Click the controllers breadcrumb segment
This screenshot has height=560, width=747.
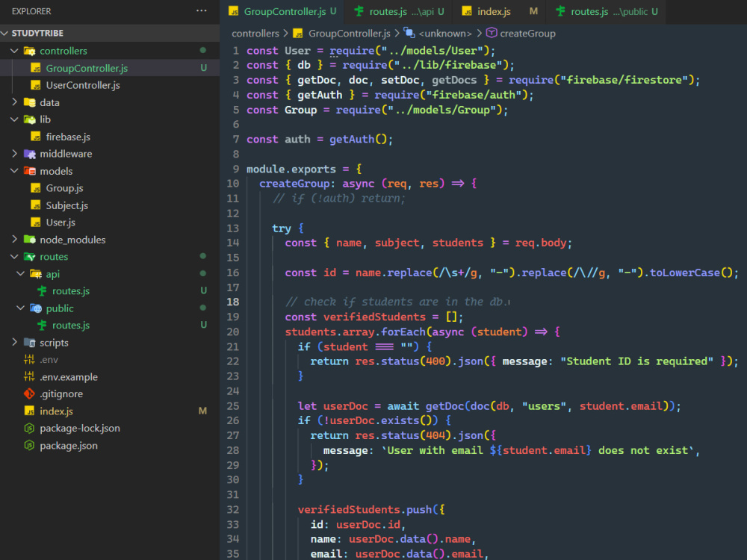tap(255, 34)
